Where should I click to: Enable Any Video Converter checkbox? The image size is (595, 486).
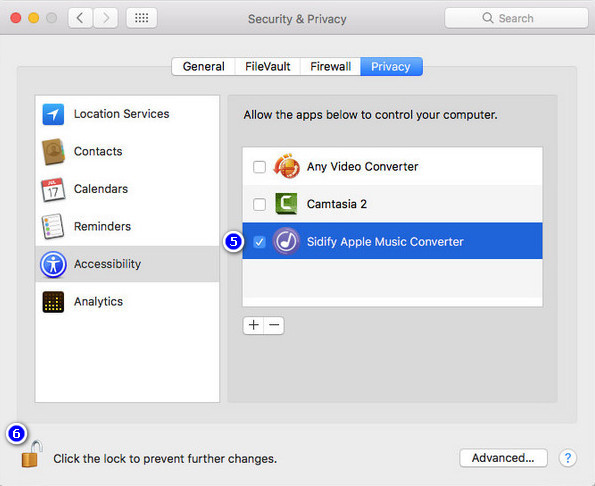tap(259, 167)
